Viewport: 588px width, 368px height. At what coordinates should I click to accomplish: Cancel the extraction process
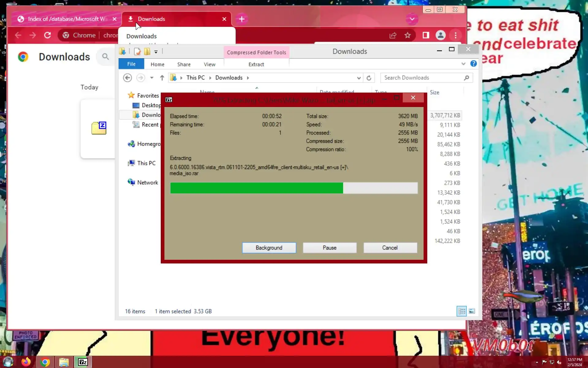click(390, 248)
